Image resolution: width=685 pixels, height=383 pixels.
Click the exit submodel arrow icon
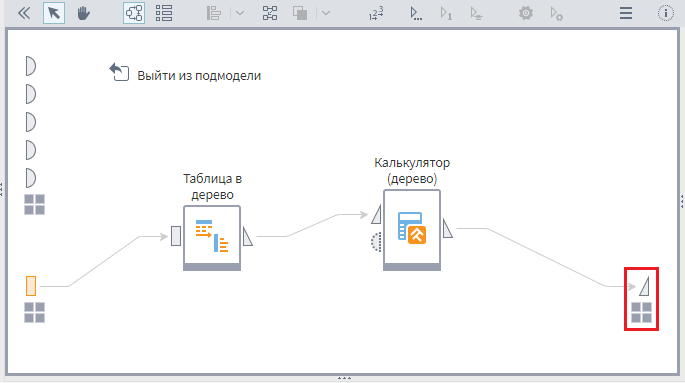119,72
